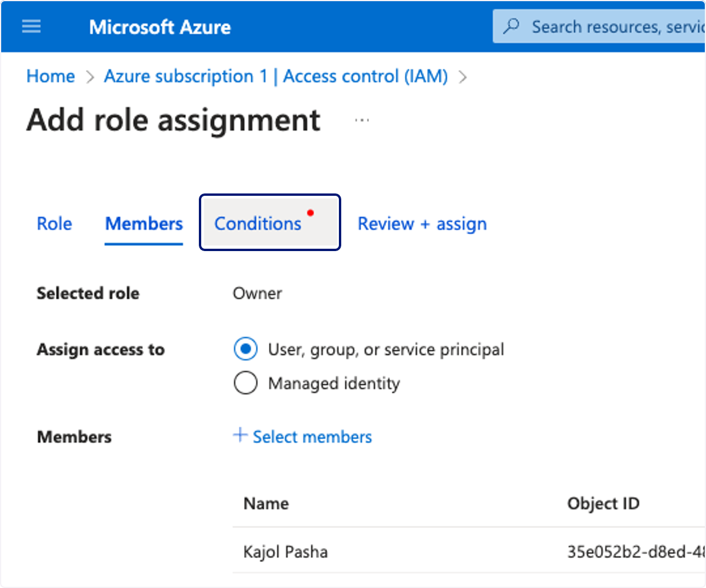Viewport: 706px width, 588px height.
Task: Click the Selected role label
Action: (88, 293)
